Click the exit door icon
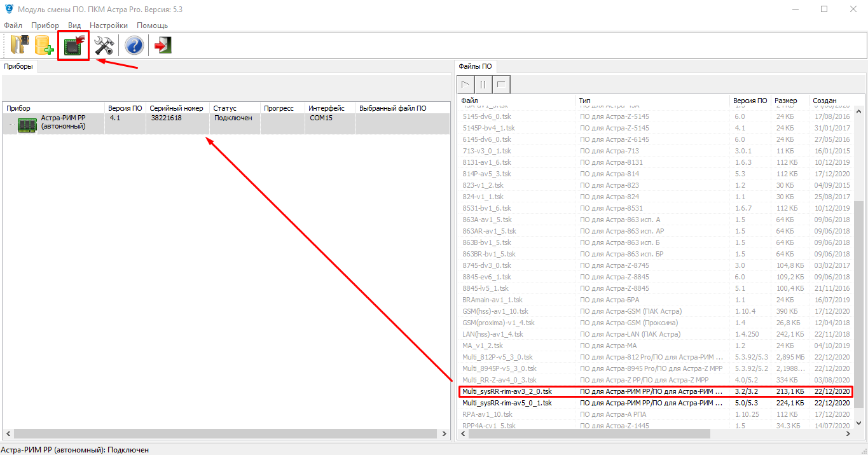The width and height of the screenshot is (868, 455). [x=163, y=45]
